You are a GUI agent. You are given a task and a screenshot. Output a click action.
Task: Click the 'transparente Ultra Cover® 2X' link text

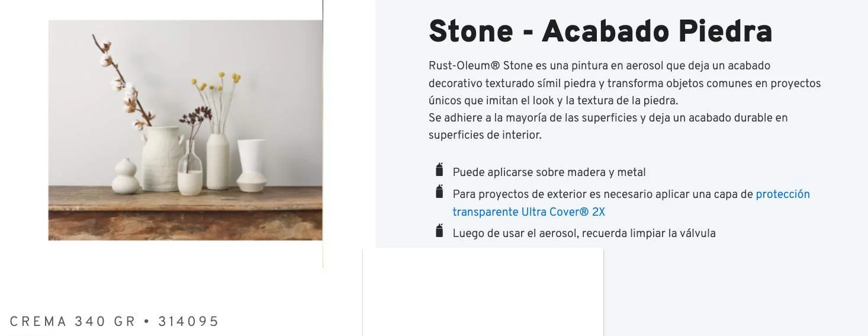coord(529,212)
